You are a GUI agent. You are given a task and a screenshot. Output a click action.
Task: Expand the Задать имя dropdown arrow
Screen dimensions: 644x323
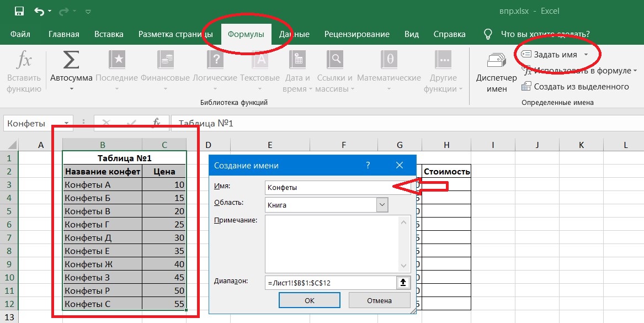point(586,55)
